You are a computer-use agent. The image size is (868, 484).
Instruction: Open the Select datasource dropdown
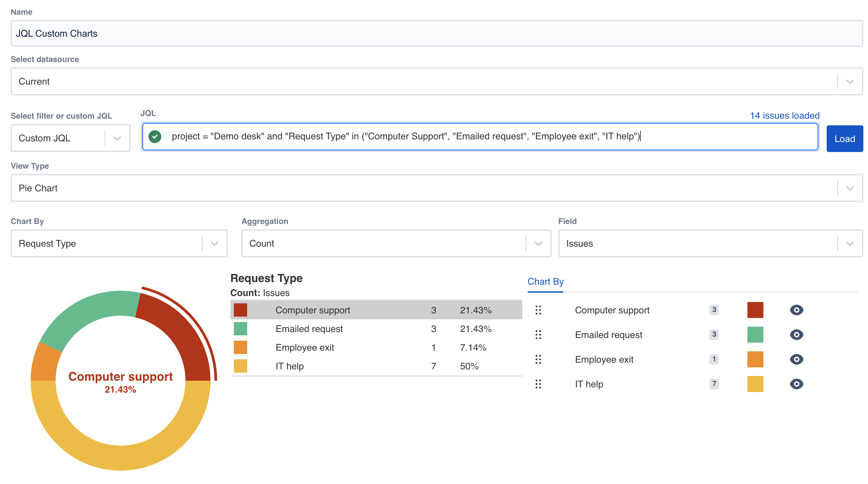[849, 81]
